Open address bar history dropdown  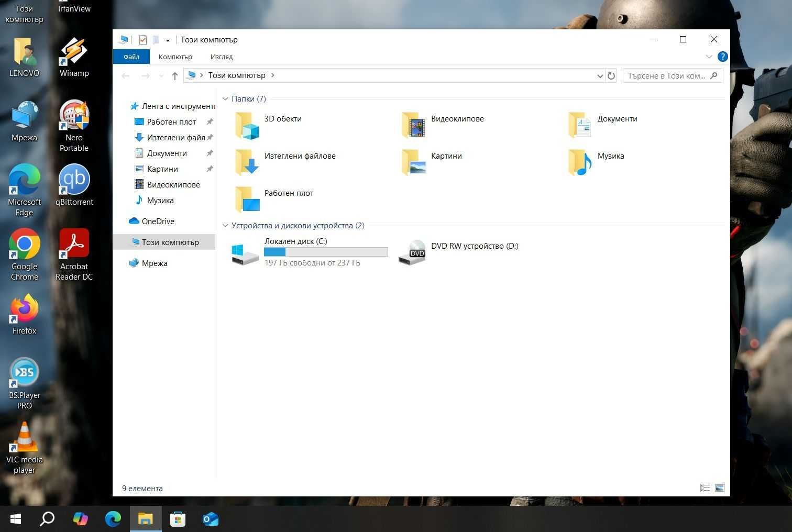[x=600, y=76]
